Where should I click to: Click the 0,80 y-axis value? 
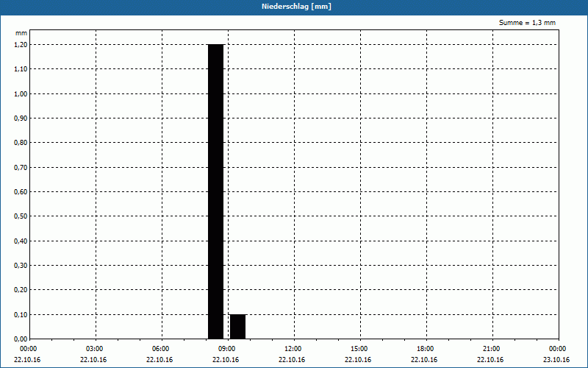click(x=21, y=143)
